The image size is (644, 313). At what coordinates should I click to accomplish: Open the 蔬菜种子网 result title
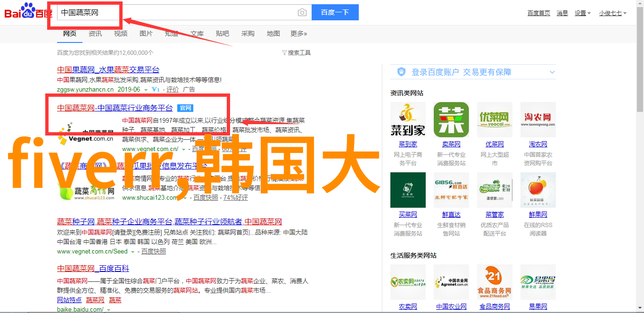coord(170,222)
